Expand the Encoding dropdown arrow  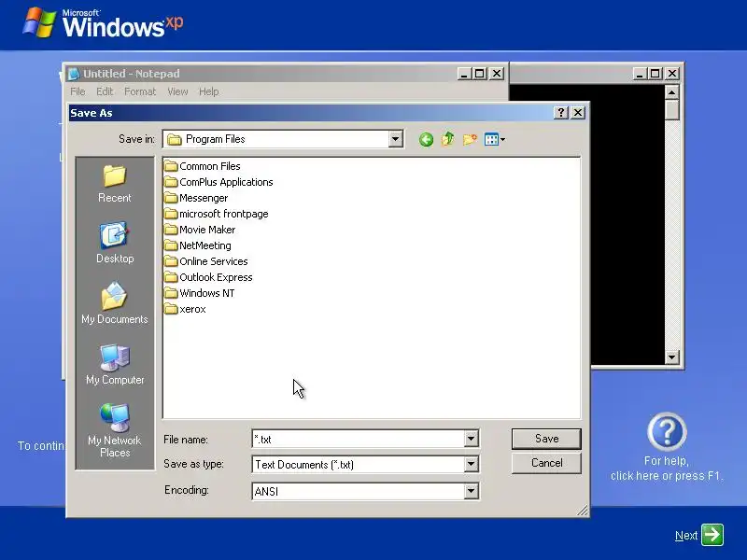point(471,491)
